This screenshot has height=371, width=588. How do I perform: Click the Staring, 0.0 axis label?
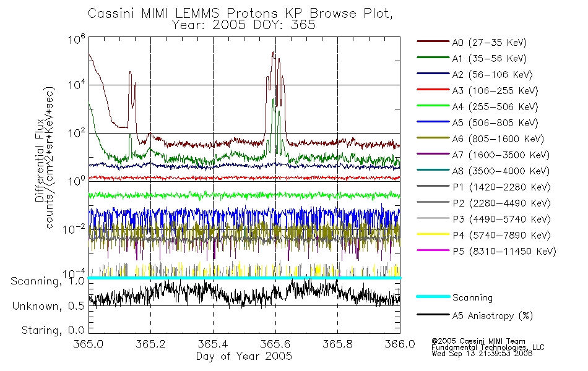pos(53,330)
